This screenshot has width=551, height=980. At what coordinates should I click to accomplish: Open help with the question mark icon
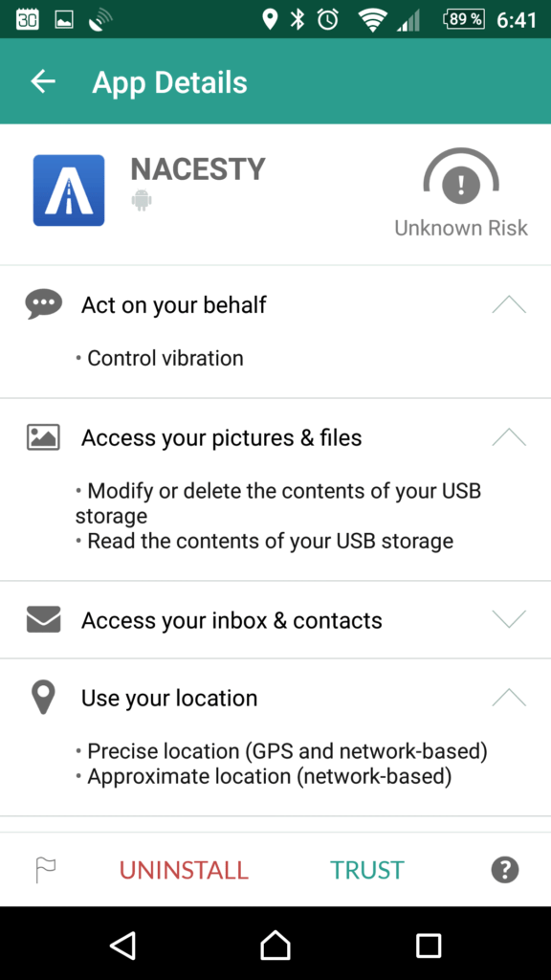coord(505,869)
